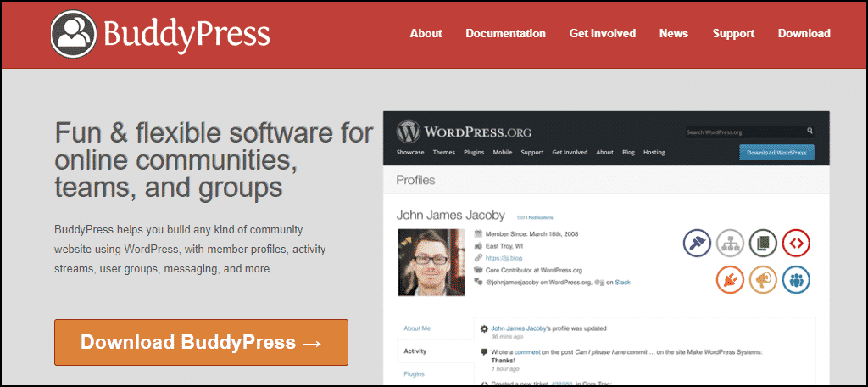Open the Documentation page
This screenshot has height=387, width=868.
[505, 34]
